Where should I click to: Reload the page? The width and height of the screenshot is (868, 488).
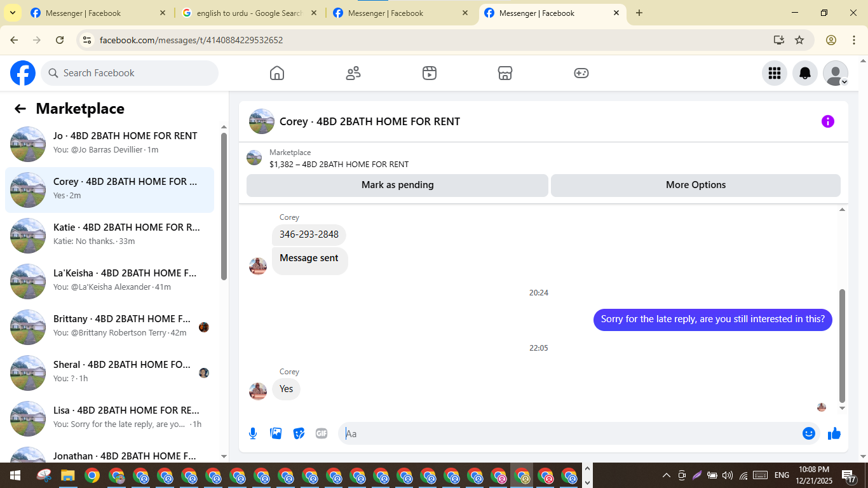point(60,40)
